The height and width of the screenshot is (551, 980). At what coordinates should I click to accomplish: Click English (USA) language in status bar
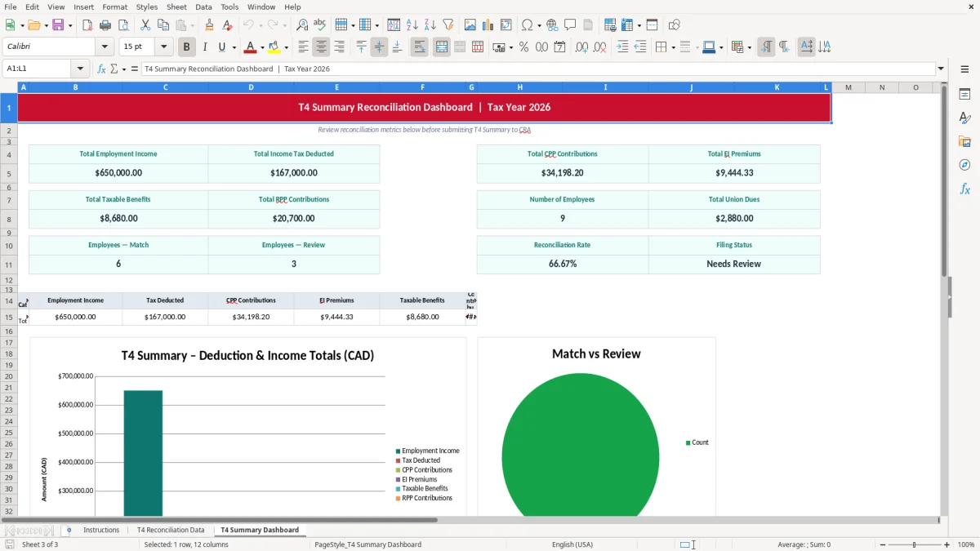[572, 544]
